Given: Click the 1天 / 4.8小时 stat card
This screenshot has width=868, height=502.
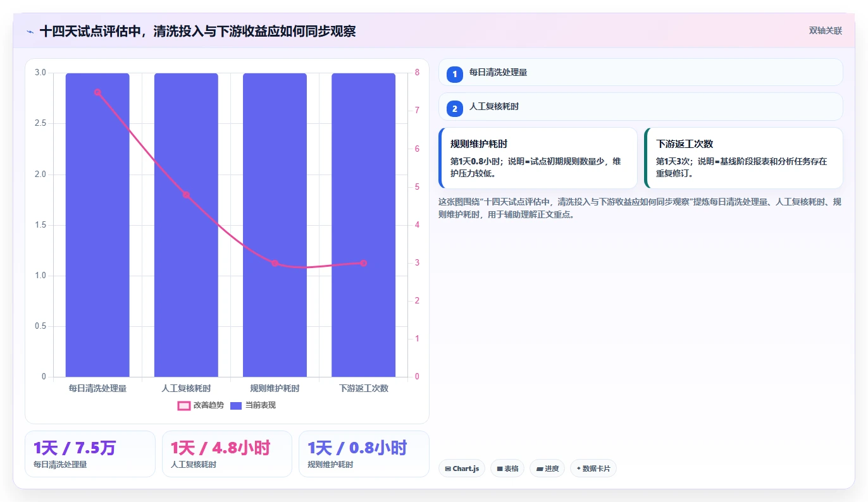Looking at the screenshot, I should coord(227,454).
